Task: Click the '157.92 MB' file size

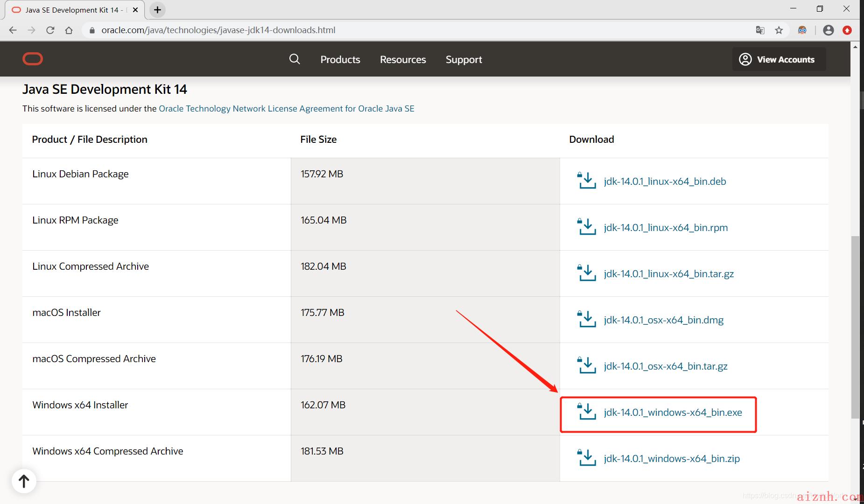Action: pyautogui.click(x=322, y=174)
